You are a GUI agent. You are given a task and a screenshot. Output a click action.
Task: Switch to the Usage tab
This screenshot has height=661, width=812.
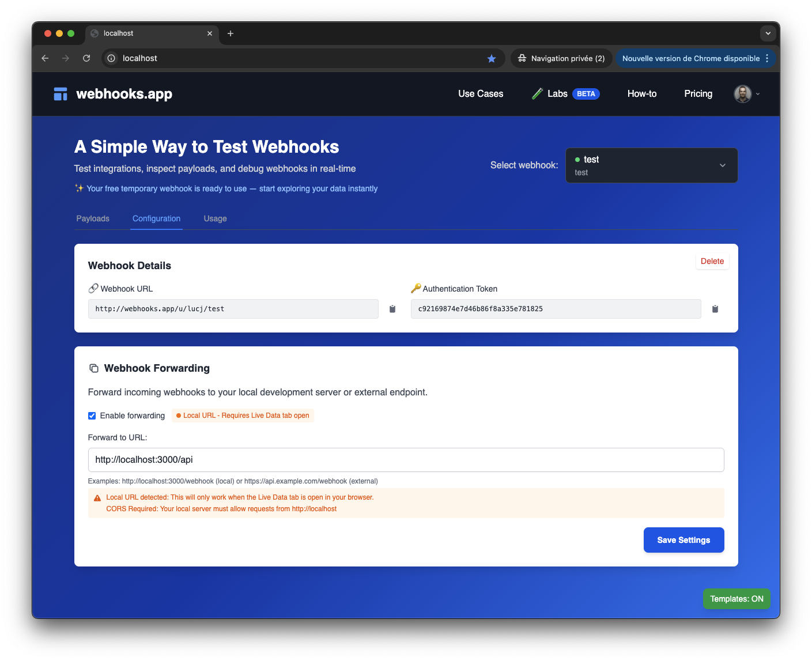click(x=215, y=218)
